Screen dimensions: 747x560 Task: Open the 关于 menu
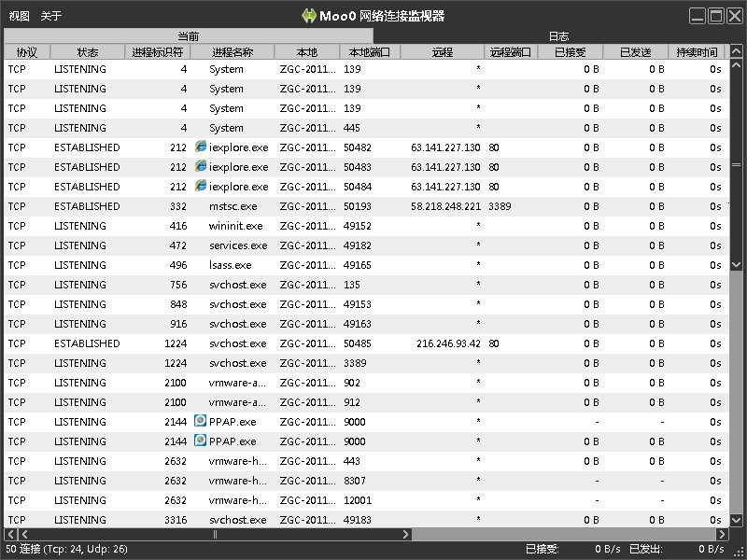pos(51,16)
